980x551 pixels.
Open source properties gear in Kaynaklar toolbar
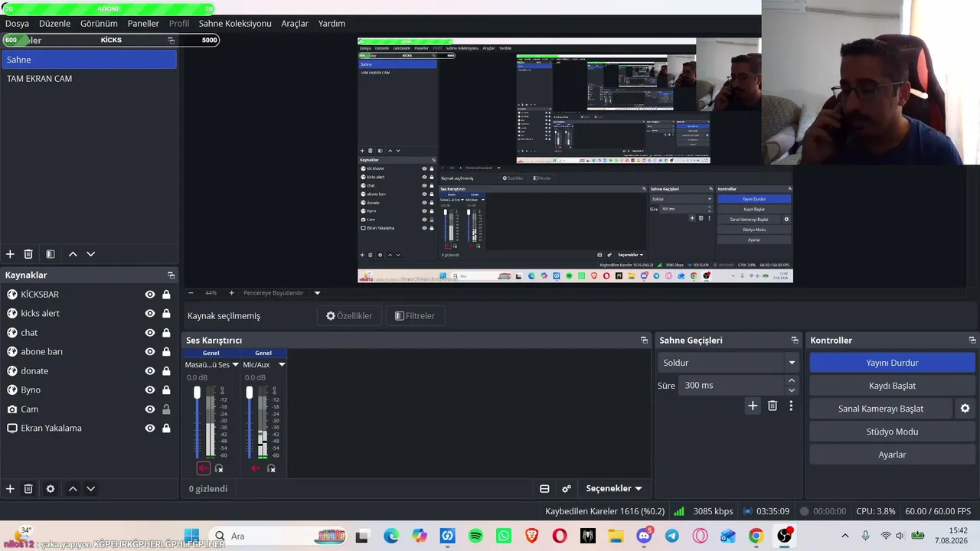pyautogui.click(x=51, y=488)
